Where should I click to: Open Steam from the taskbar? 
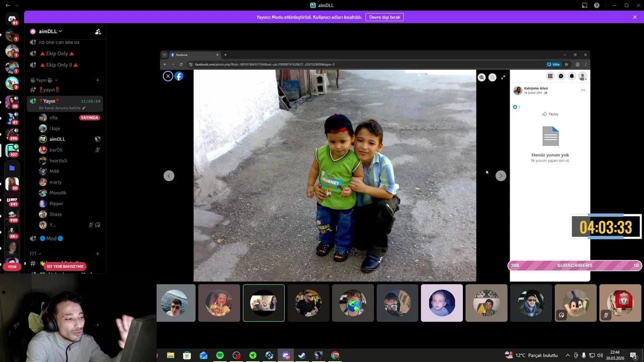pos(302,355)
